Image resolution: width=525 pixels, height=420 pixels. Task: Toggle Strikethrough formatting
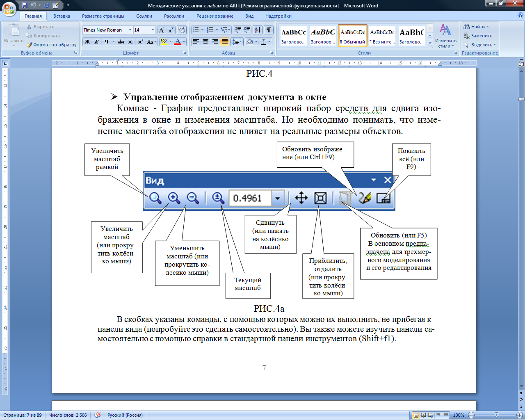tap(121, 42)
